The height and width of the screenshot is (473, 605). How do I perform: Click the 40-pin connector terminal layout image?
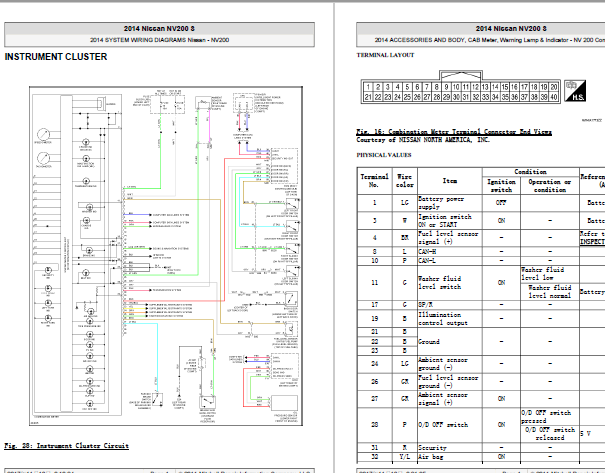[460, 87]
